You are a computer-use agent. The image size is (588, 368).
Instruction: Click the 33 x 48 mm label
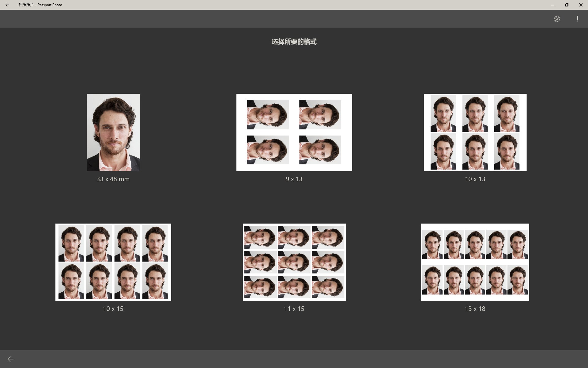click(x=113, y=179)
